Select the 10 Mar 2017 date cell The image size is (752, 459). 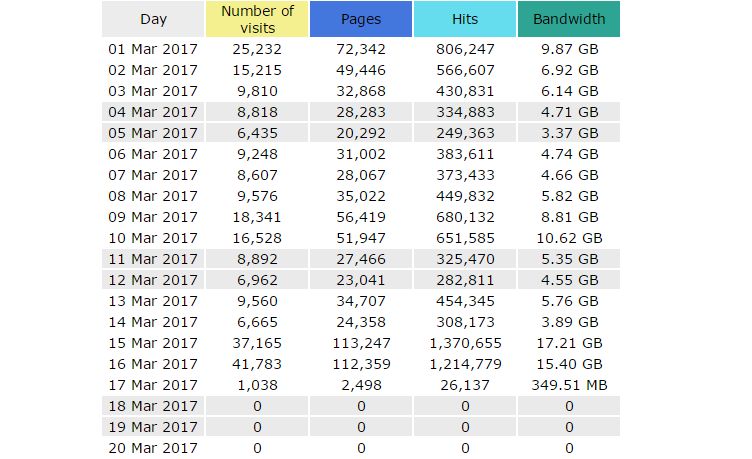pyautogui.click(x=153, y=238)
